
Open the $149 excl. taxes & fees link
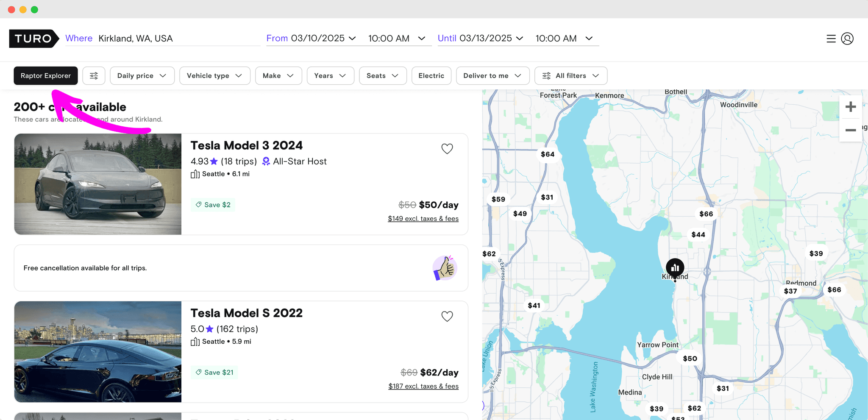point(423,218)
